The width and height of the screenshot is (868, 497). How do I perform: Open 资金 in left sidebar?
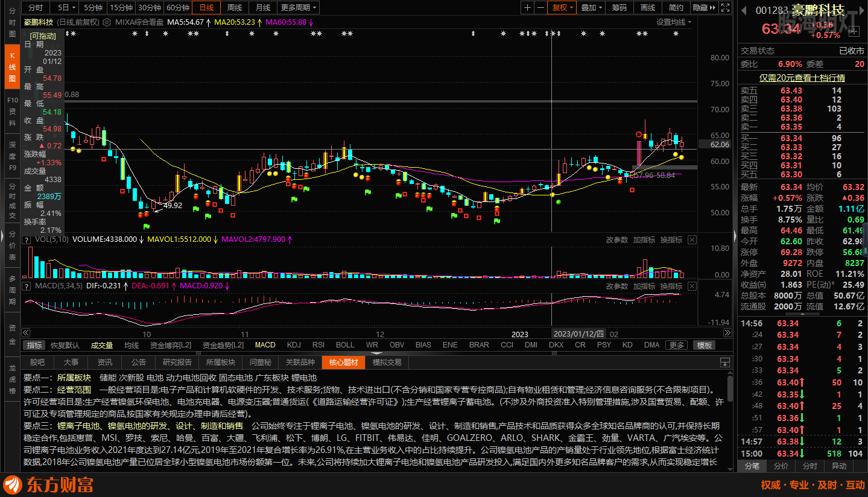click(11, 334)
